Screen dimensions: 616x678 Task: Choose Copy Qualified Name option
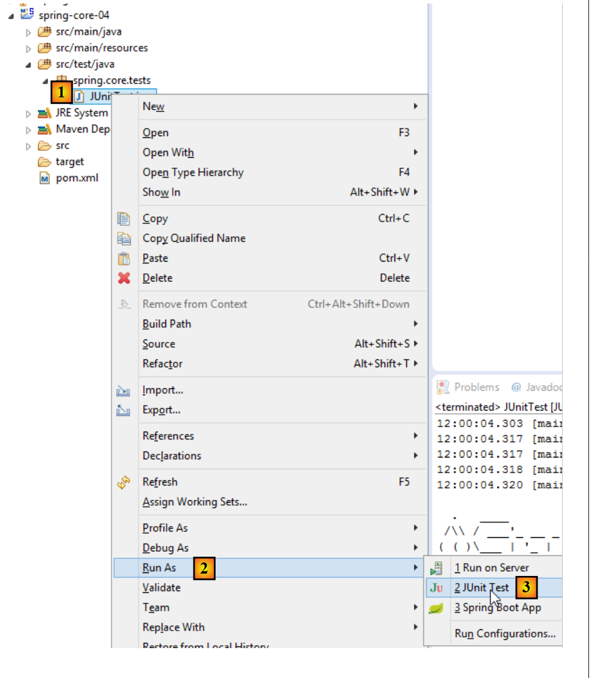pos(194,238)
